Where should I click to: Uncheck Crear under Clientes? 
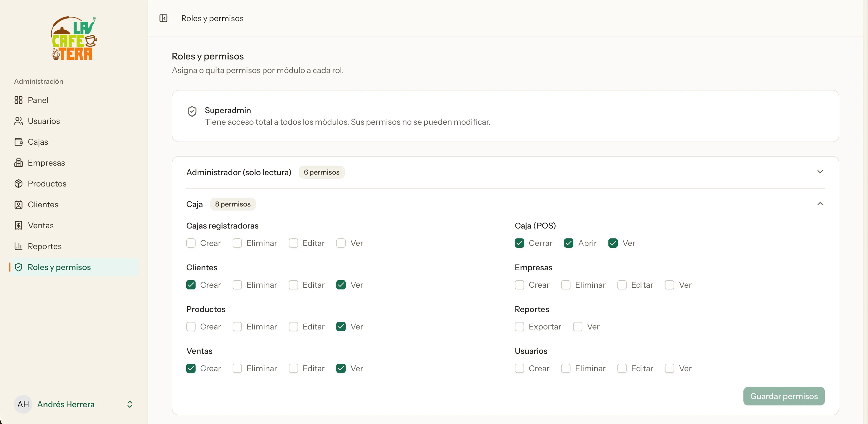click(191, 285)
